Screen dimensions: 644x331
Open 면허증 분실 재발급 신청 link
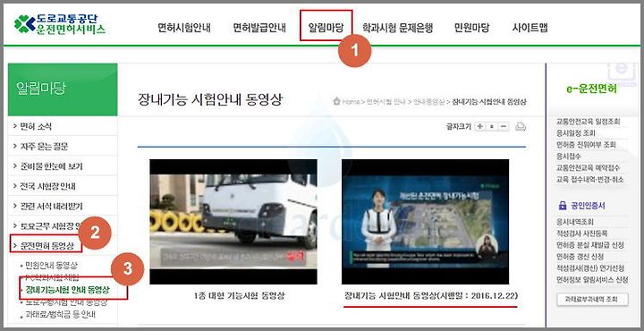coord(589,245)
